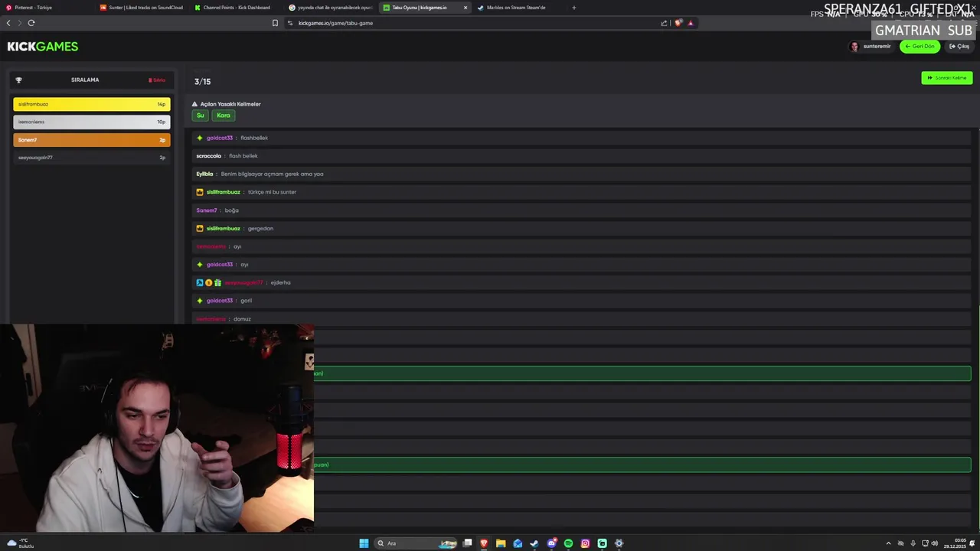Select the yellow sisliframbuaz leaderboard row
The image size is (980, 551).
[x=92, y=104]
